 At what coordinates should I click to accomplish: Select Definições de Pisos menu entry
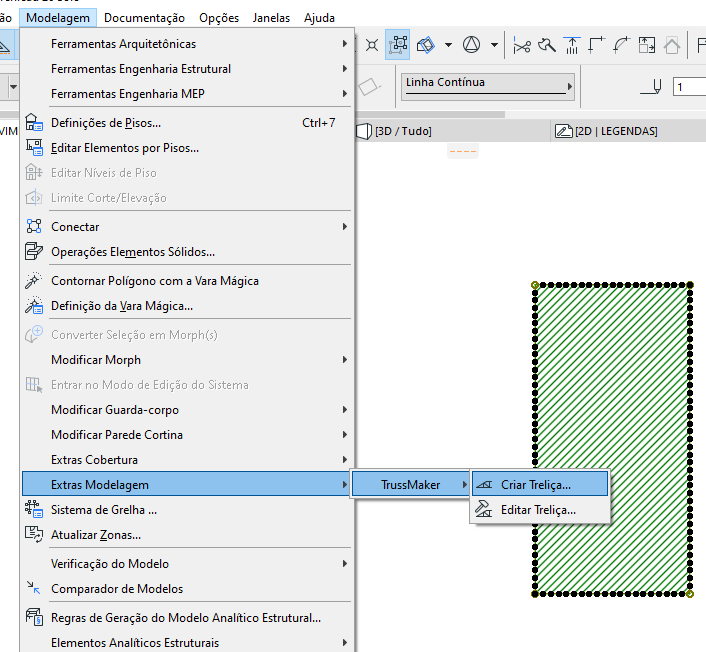(x=187, y=122)
